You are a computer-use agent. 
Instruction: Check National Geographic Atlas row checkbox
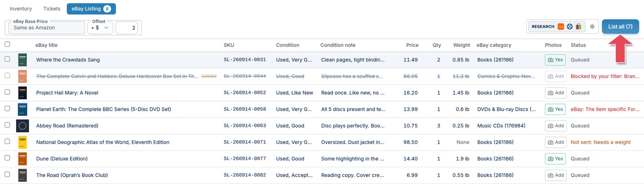[x=7, y=142]
